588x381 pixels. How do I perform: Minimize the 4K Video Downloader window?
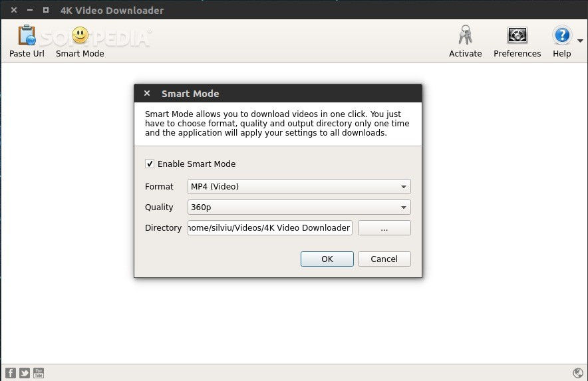point(30,10)
